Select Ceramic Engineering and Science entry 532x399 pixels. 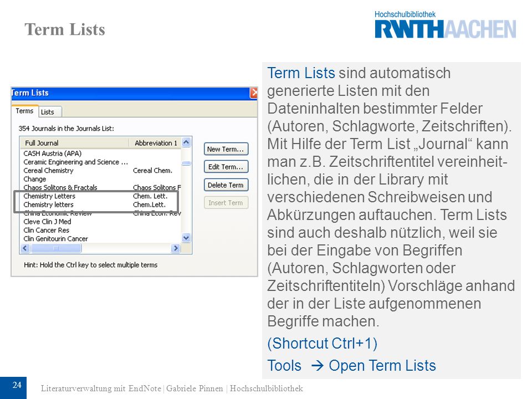point(76,162)
